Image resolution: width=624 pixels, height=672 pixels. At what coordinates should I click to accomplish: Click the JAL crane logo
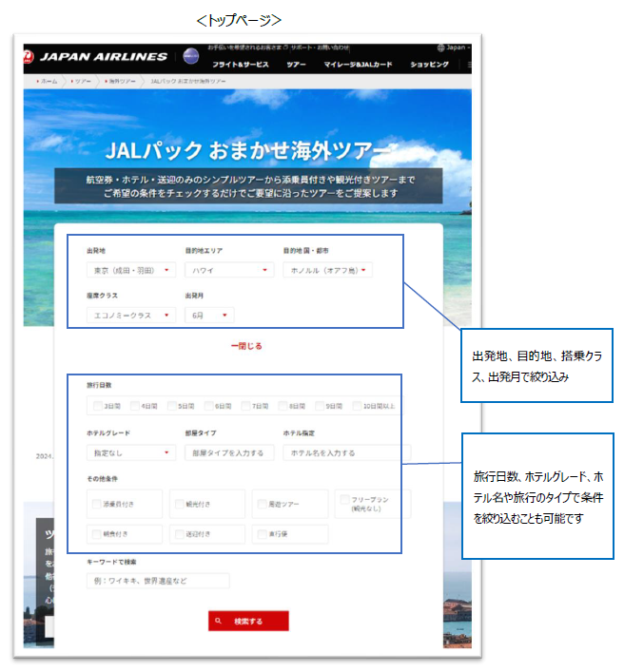[x=29, y=57]
